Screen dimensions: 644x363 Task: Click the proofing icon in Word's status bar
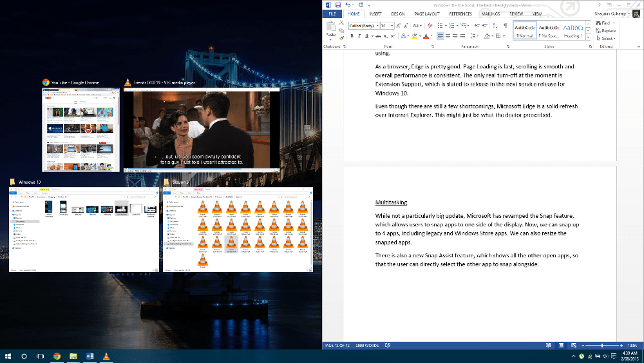387,346
